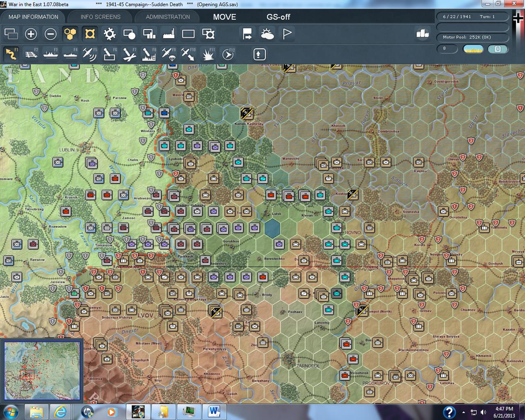Click the minimap overview thumbnail
Screen dimensions: 525x420
(42, 371)
